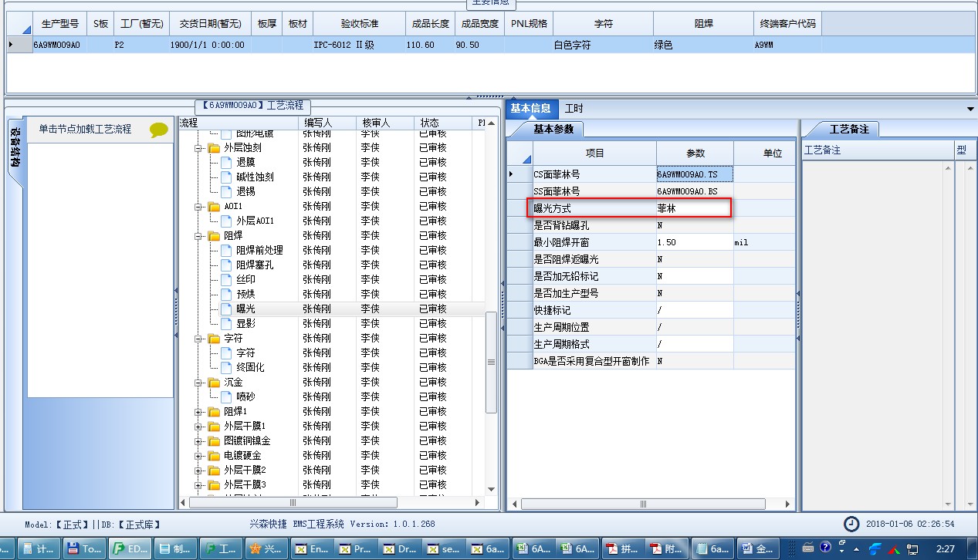Image resolution: width=978 pixels, height=560 pixels.
Task: Click the taskbar clock showing 2:27
Action: [x=945, y=549]
